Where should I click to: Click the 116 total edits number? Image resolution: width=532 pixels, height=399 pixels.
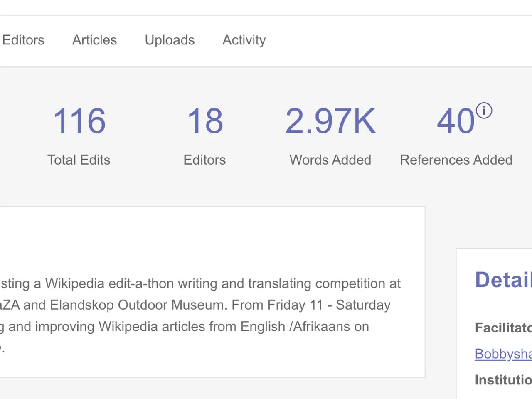[79, 121]
